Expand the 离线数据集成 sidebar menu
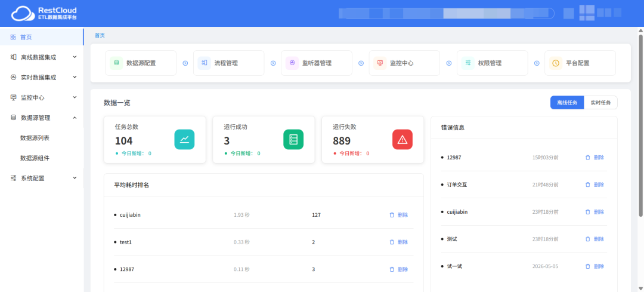 tap(42, 57)
